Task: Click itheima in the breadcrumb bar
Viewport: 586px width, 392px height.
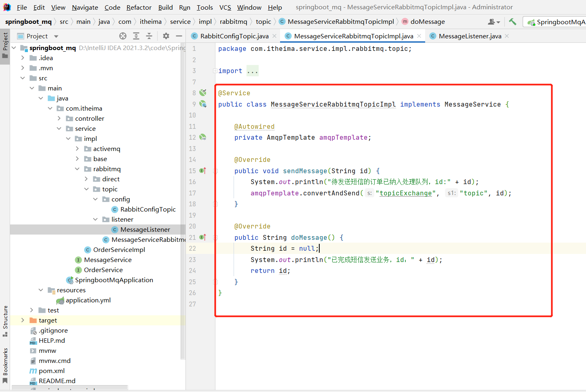Action: [151, 22]
